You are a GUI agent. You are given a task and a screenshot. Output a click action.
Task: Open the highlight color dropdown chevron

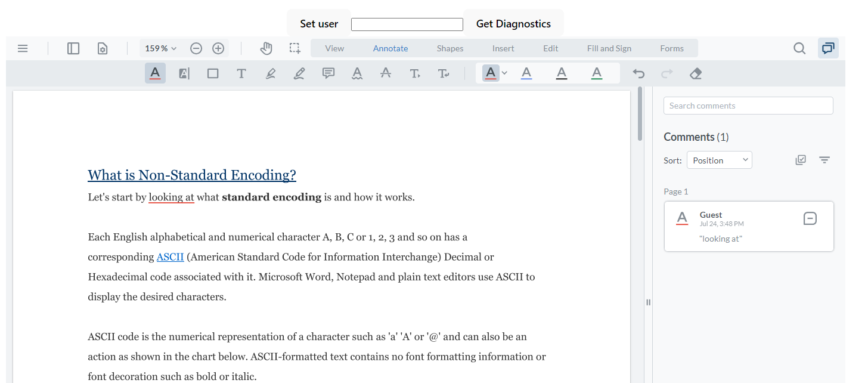click(x=504, y=73)
